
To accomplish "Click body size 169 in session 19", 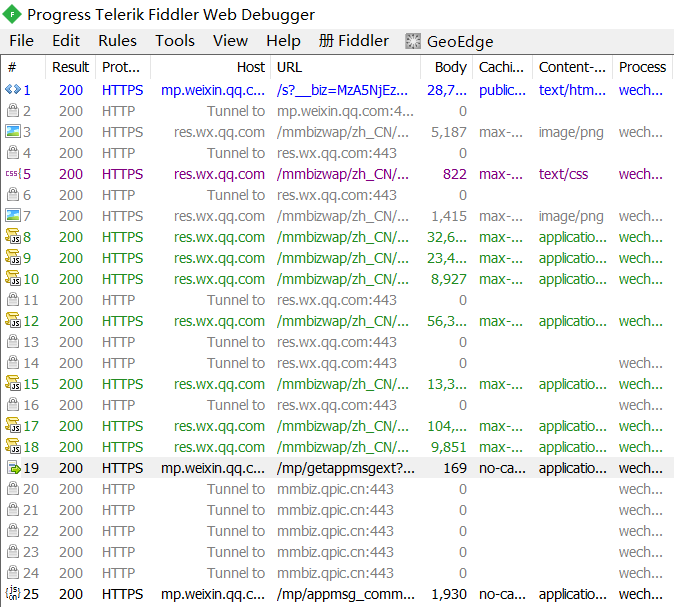I will click(455, 468).
